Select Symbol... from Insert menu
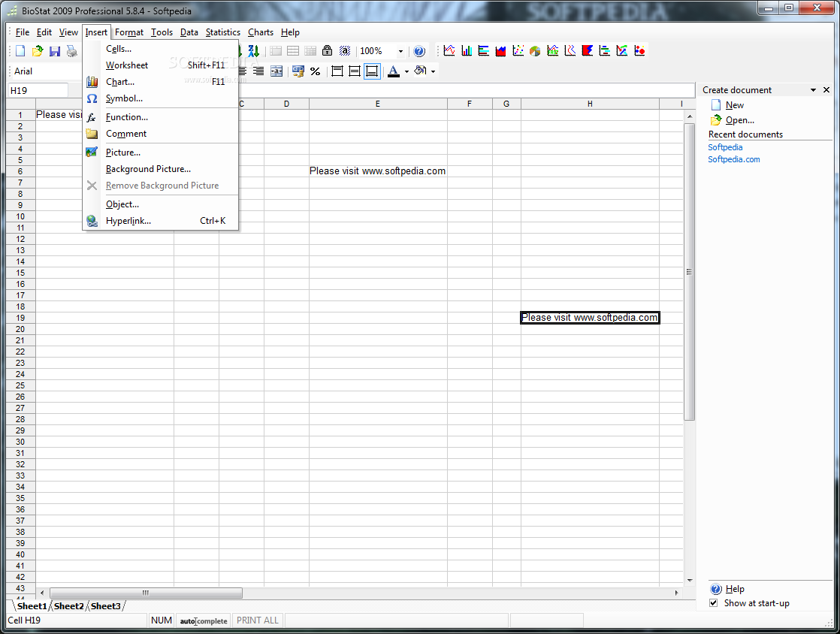The height and width of the screenshot is (634, 840). point(160,98)
